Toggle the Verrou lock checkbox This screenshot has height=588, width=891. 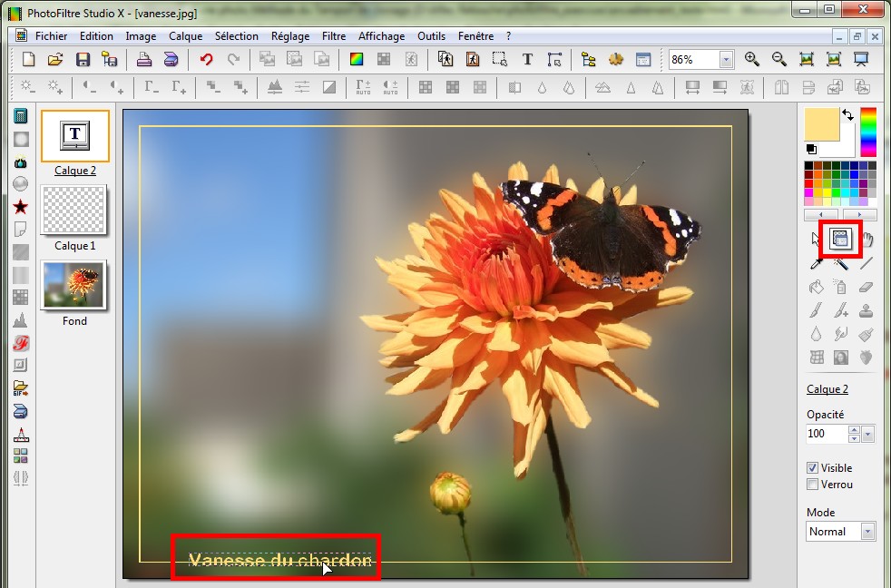(x=813, y=485)
